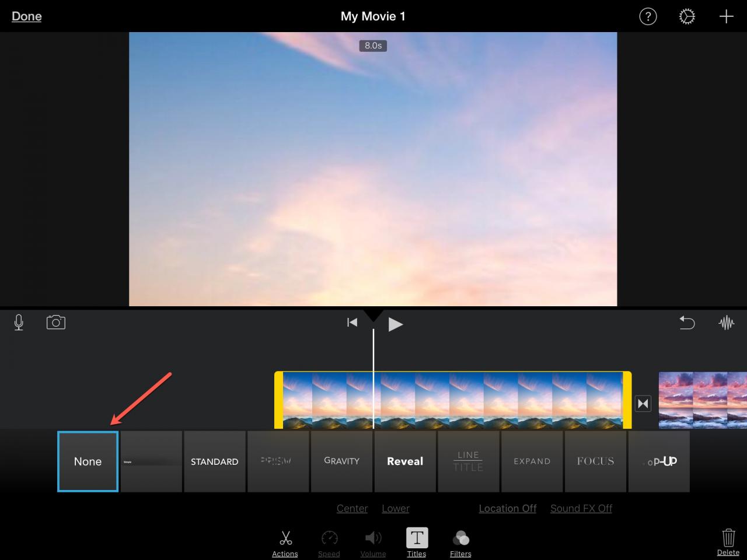Select the second clip in the timeline
Screen dimensions: 747x560
click(703, 400)
